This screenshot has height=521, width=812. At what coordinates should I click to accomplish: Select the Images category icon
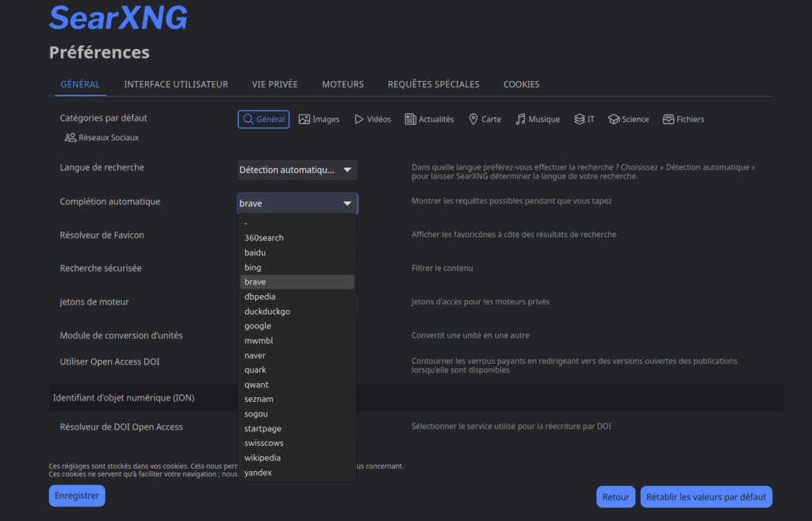[304, 119]
